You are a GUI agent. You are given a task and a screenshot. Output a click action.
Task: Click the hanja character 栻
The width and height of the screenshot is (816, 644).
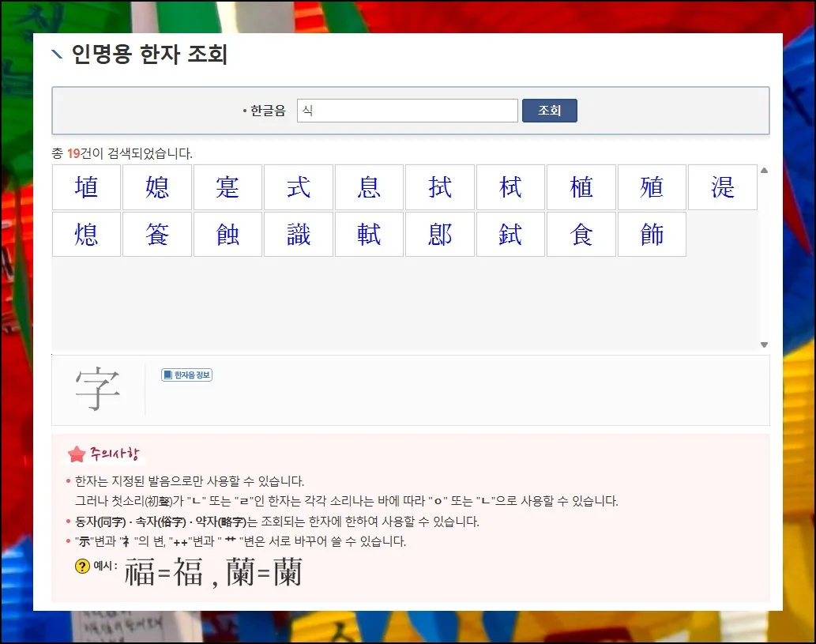click(510, 187)
